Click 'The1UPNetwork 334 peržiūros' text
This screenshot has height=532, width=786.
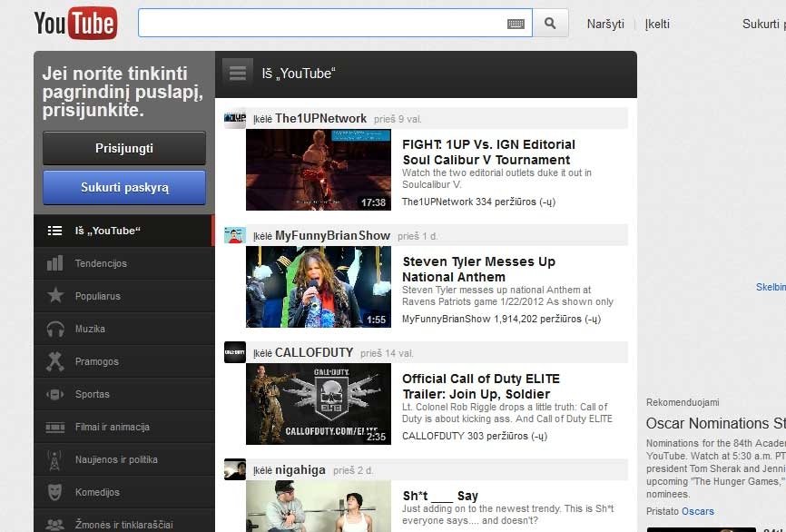478,202
